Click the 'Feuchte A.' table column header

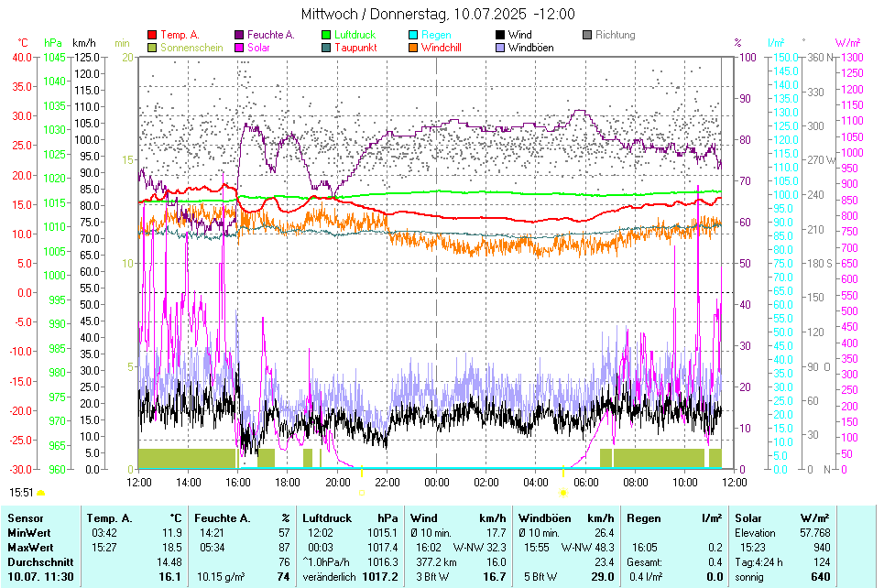(222, 518)
